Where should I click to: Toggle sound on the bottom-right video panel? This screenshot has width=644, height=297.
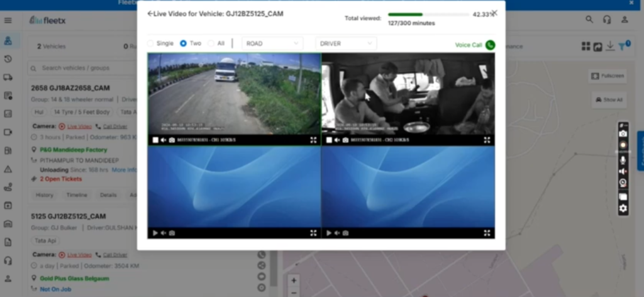(337, 233)
